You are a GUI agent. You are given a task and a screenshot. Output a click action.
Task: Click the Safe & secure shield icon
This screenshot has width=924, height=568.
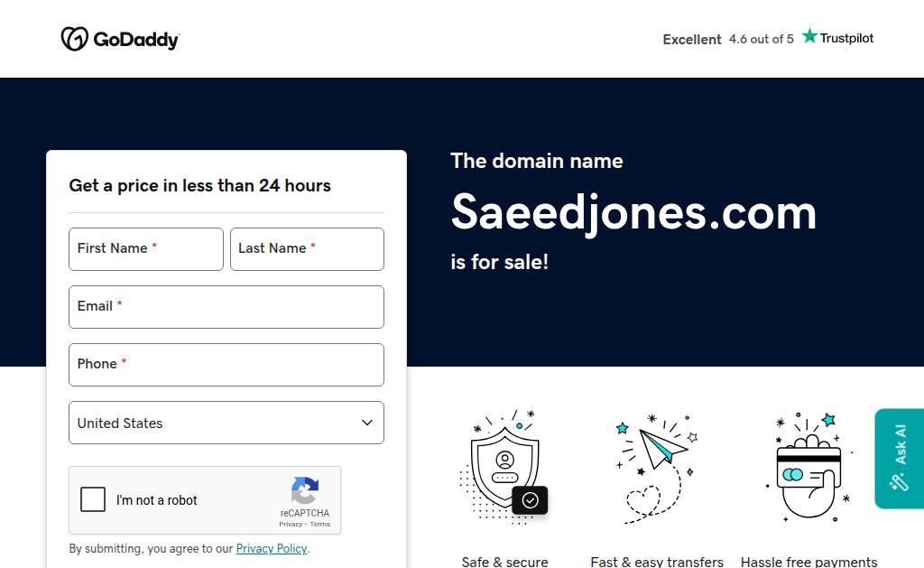504,465
